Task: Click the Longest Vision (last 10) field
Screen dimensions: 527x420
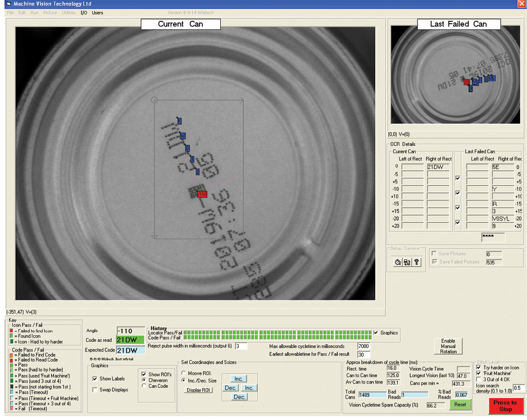Action: coord(463,376)
